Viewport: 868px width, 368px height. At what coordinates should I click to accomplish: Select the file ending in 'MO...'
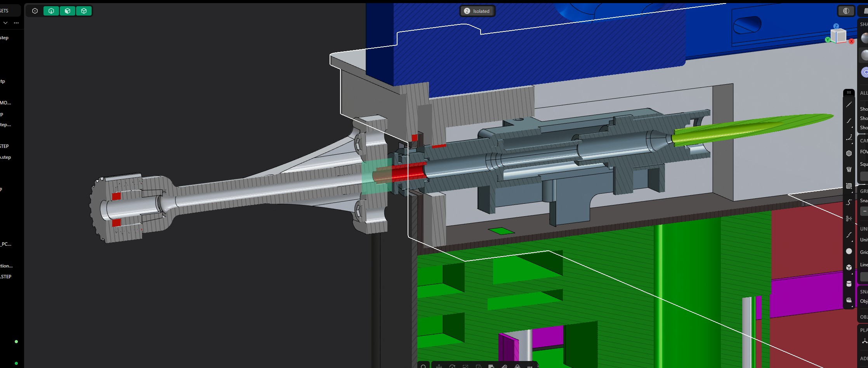click(x=5, y=103)
